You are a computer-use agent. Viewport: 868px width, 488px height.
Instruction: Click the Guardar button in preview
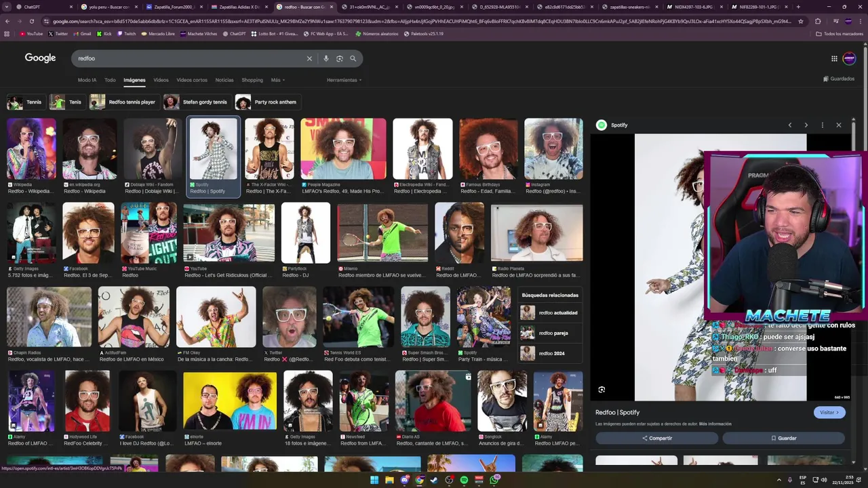pos(783,439)
